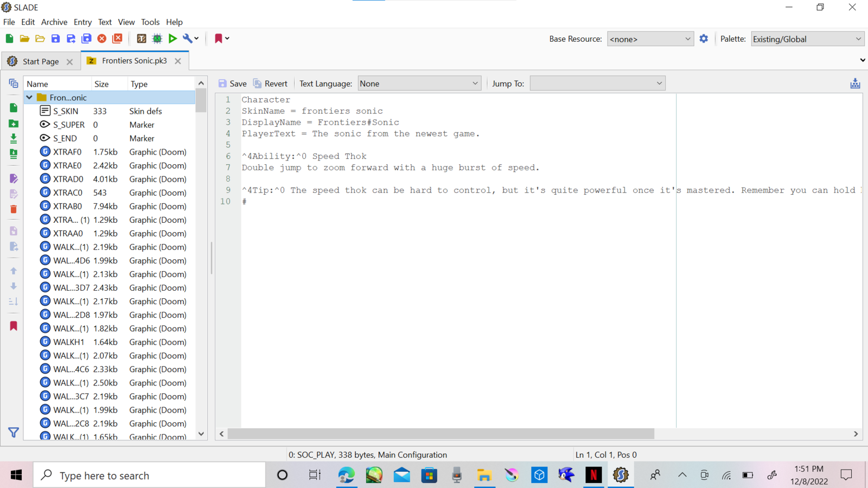Open File Explorer from the taskbar
This screenshot has height=488, width=868.
click(x=484, y=476)
